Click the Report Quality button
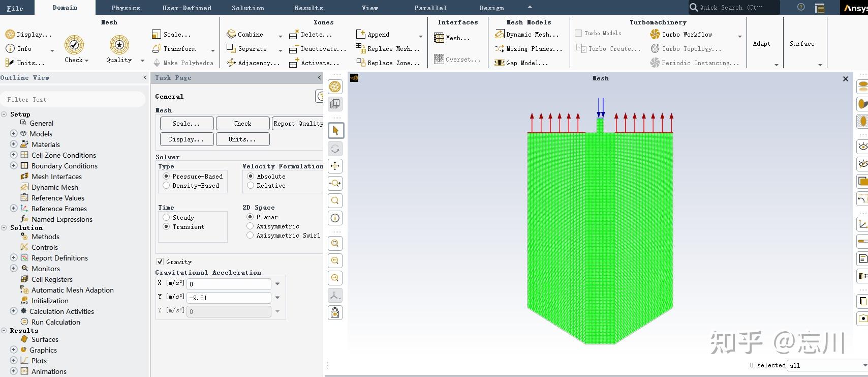This screenshot has height=377, width=868. 298,124
